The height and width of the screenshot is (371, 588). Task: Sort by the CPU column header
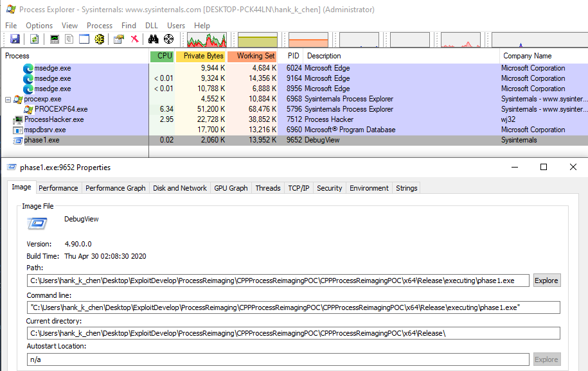(x=162, y=56)
